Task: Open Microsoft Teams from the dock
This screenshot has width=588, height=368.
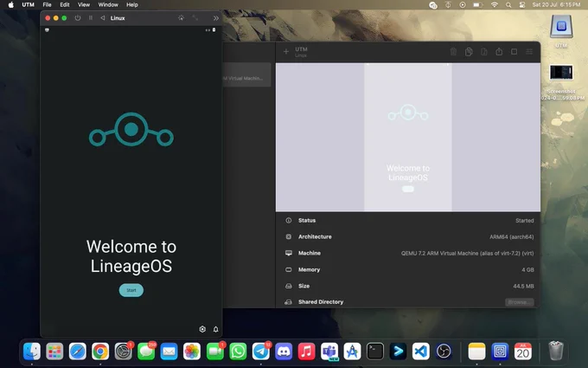Action: (329, 352)
